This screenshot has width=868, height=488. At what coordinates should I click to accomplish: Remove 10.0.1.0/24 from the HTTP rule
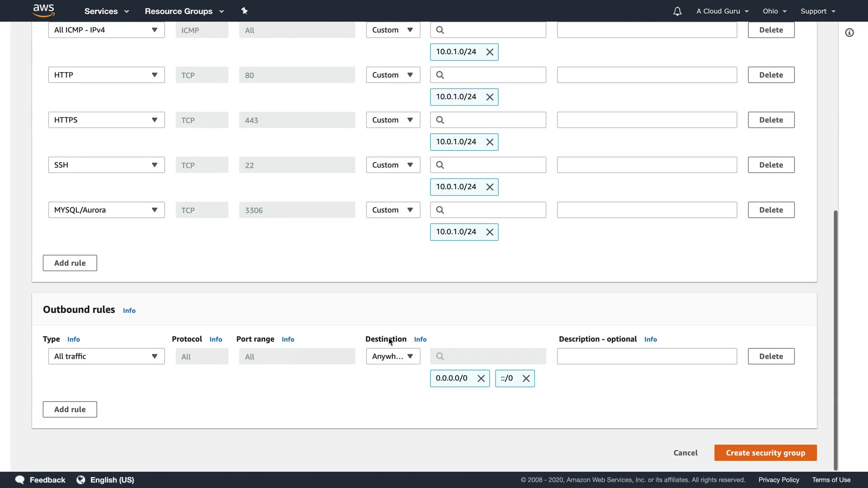point(490,97)
